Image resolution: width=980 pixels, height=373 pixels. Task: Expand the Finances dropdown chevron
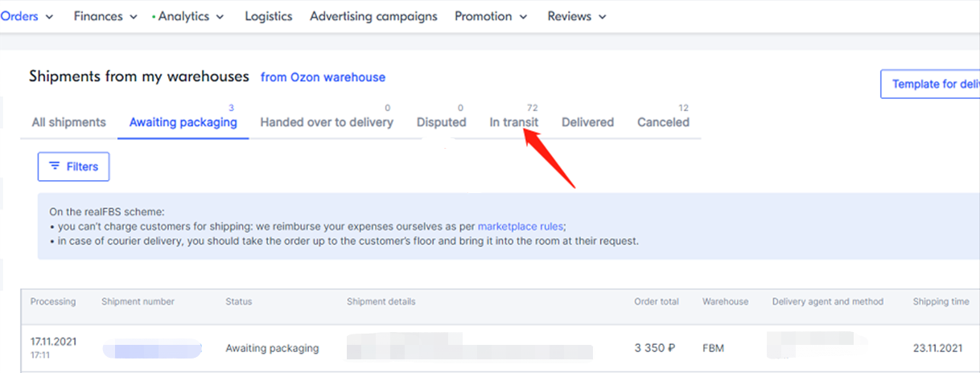click(134, 17)
